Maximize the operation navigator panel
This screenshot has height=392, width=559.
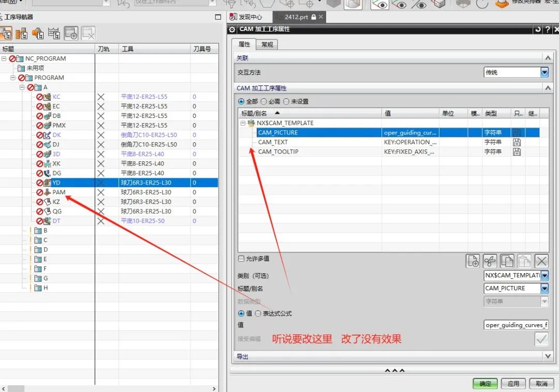click(x=218, y=17)
